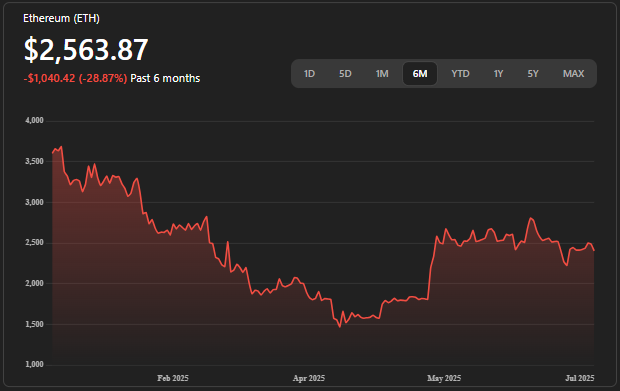Click the 3,500 y-axis label
Image resolution: width=620 pixels, height=391 pixels.
[34, 161]
